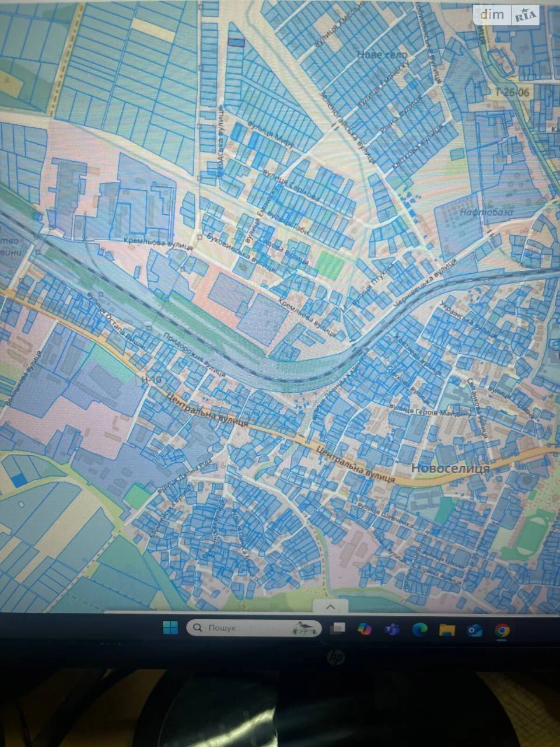Open Microsoft Teams from the taskbar
This screenshot has width=560, height=747.
[x=392, y=629]
